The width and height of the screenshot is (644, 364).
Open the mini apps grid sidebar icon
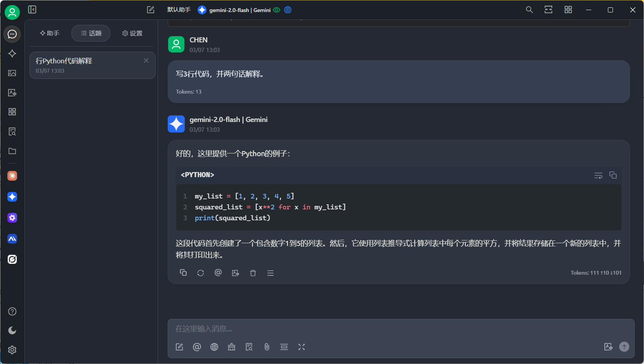point(12,112)
